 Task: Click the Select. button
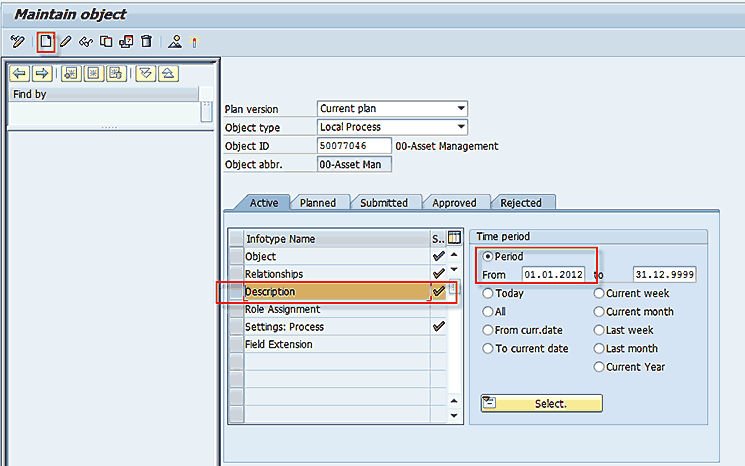tap(541, 404)
